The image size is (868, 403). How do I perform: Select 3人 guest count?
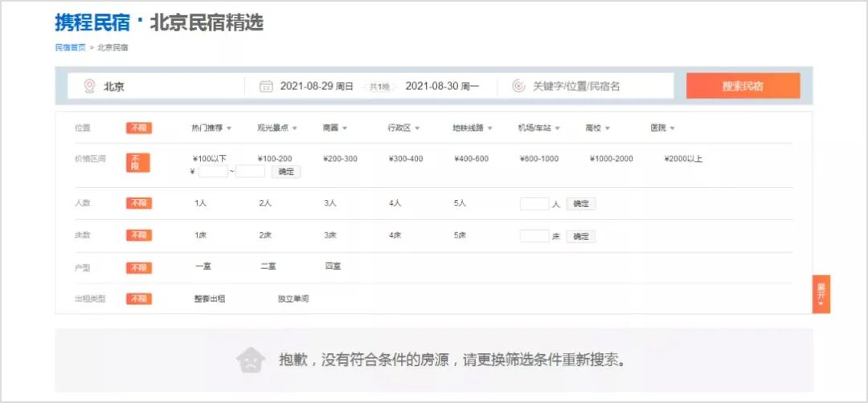click(x=330, y=203)
